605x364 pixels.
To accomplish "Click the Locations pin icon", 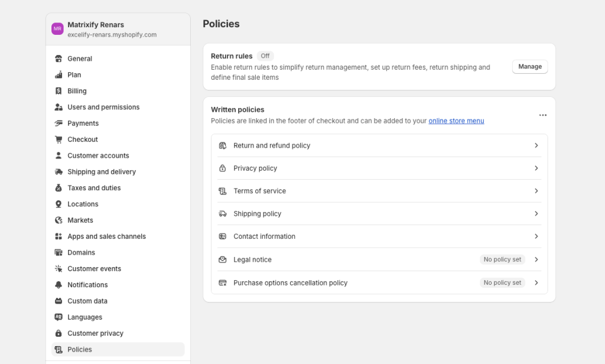I will [x=57, y=204].
